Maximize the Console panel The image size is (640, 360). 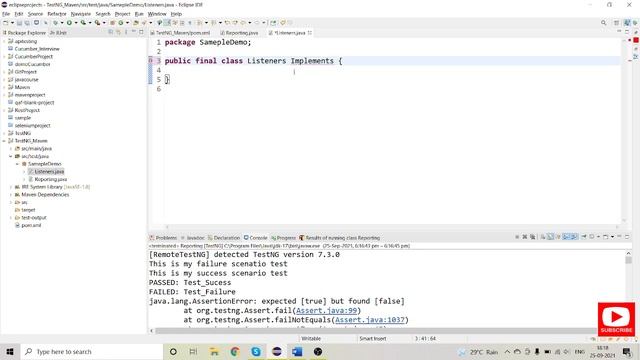coord(627,237)
